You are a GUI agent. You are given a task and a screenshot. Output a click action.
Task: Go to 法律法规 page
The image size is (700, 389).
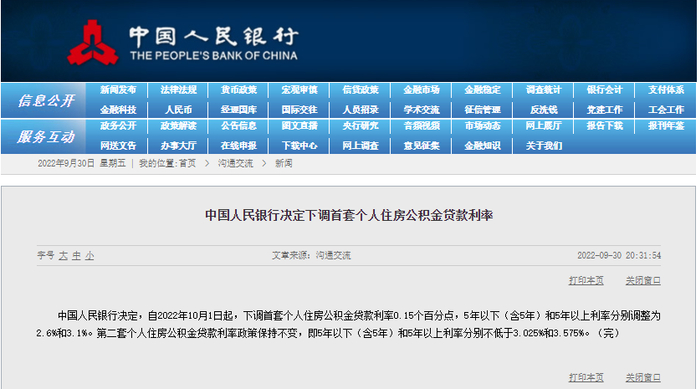click(179, 90)
